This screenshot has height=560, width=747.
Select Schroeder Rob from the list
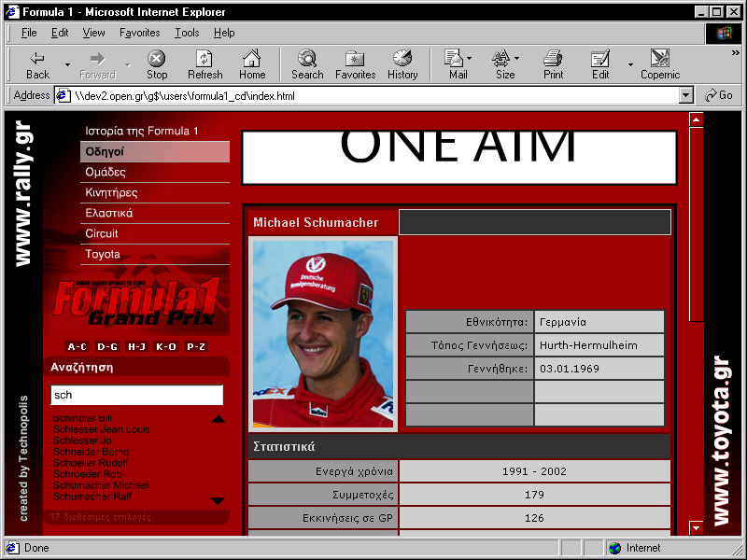(87, 474)
